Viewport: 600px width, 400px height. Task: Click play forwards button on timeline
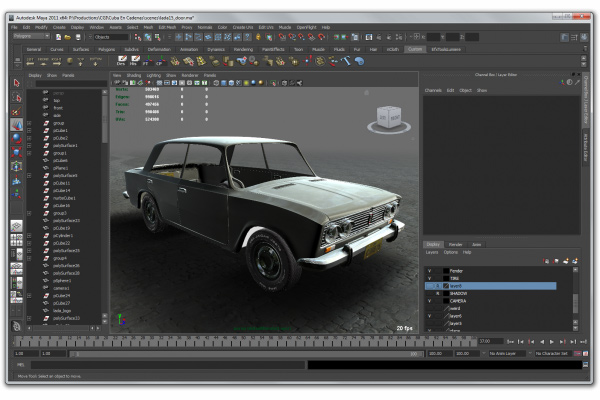(x=552, y=341)
